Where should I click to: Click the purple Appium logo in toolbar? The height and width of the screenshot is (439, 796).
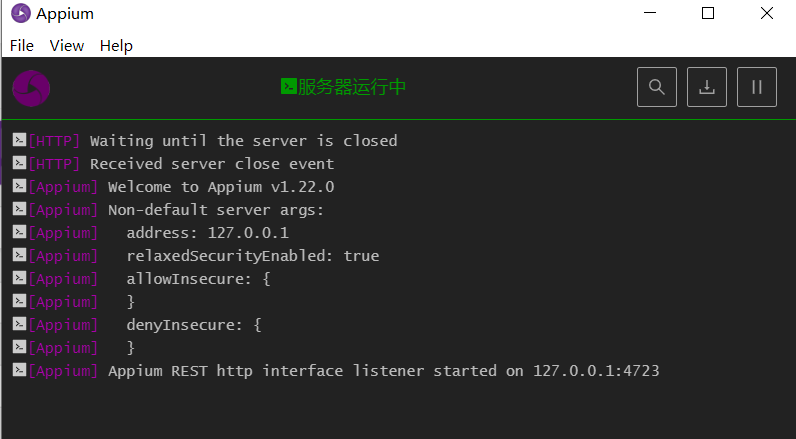[x=31, y=88]
